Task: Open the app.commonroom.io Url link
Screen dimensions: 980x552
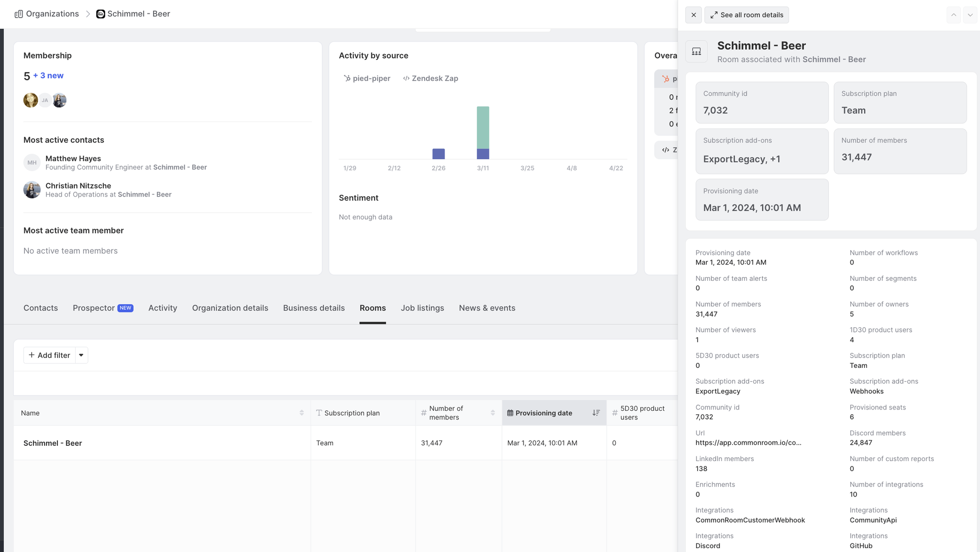Action: (748, 443)
